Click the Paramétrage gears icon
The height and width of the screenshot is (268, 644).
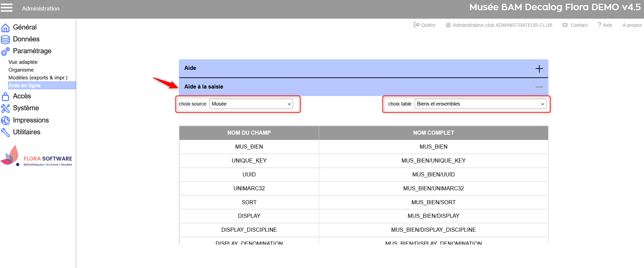[5, 51]
